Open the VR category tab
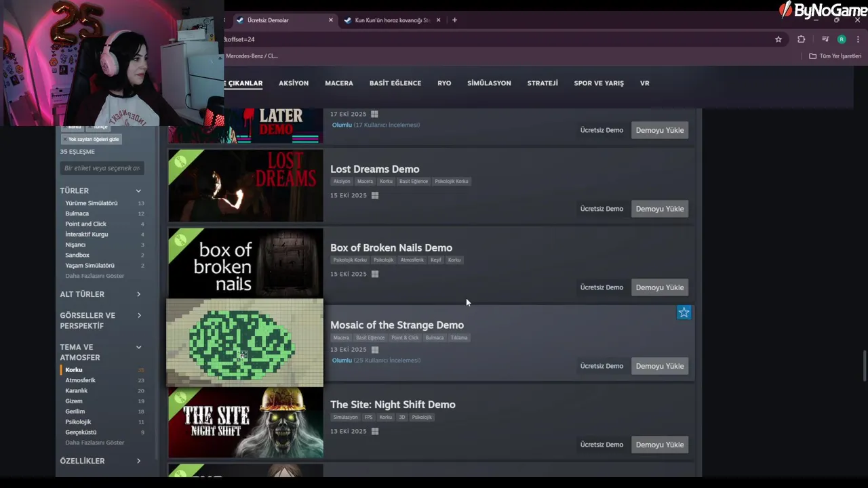Image resolution: width=868 pixels, height=488 pixels. [x=644, y=83]
